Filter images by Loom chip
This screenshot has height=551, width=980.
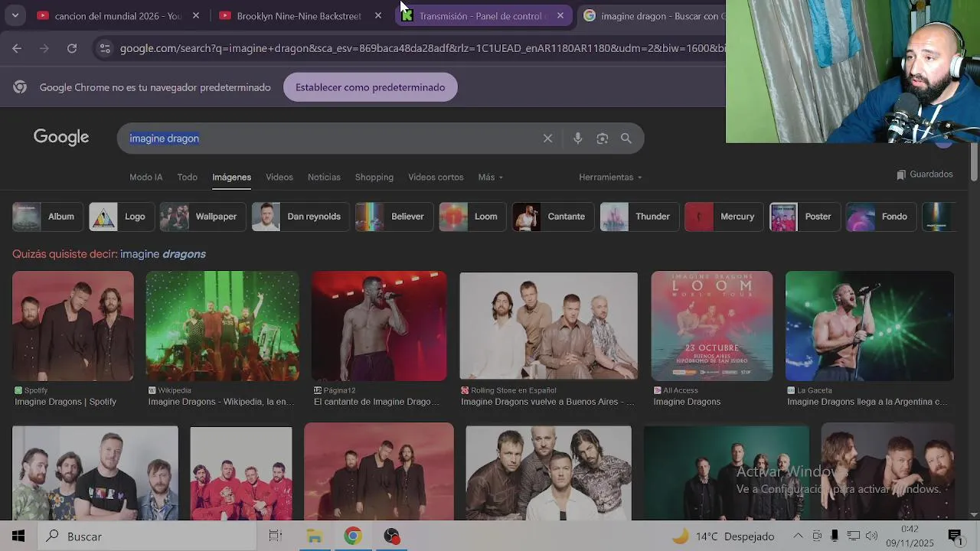pos(472,217)
